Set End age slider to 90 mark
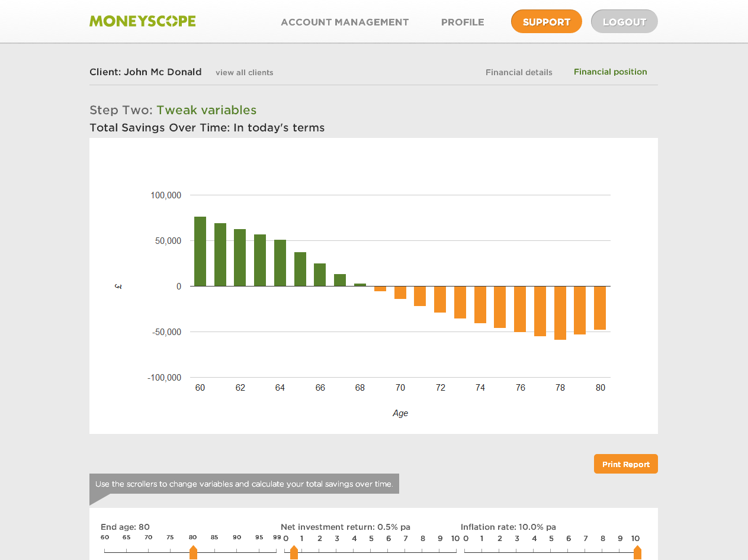This screenshot has width=748, height=560. click(237, 552)
